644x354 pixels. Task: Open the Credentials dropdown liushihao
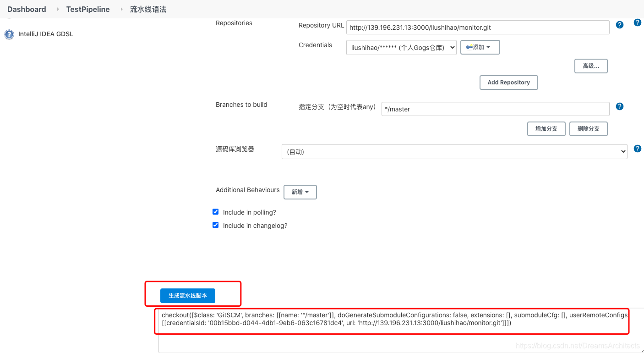coord(401,47)
